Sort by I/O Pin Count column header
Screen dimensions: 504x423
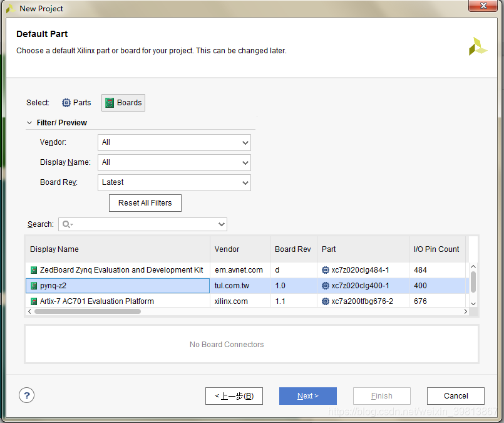point(437,249)
